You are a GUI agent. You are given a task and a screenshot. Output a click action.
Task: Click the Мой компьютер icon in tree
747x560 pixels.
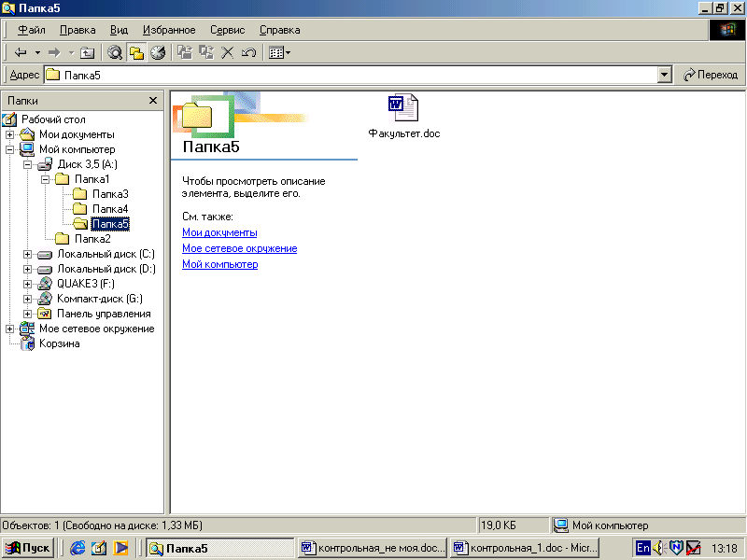tap(27, 149)
